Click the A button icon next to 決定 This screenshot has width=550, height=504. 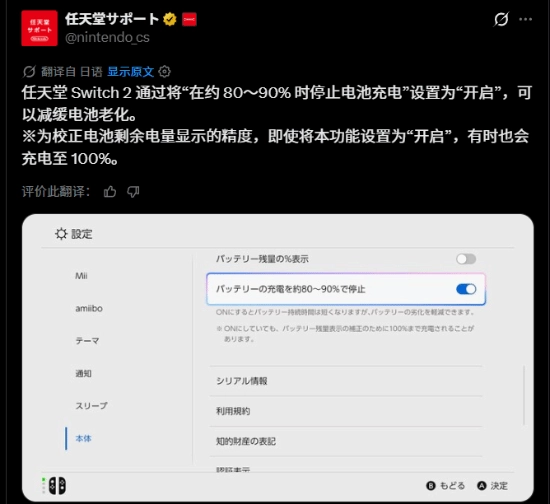coord(482,486)
